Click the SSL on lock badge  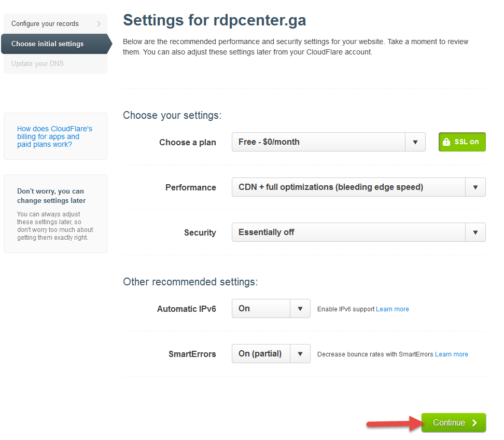point(462,142)
